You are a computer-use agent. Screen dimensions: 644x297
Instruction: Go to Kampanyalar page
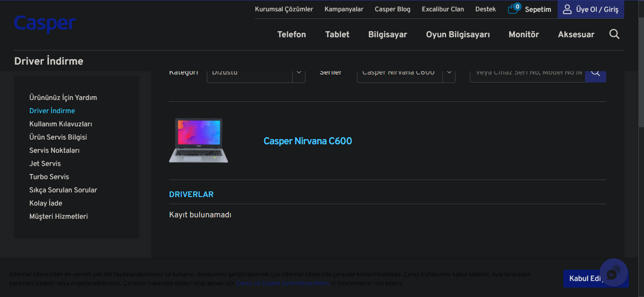[344, 9]
